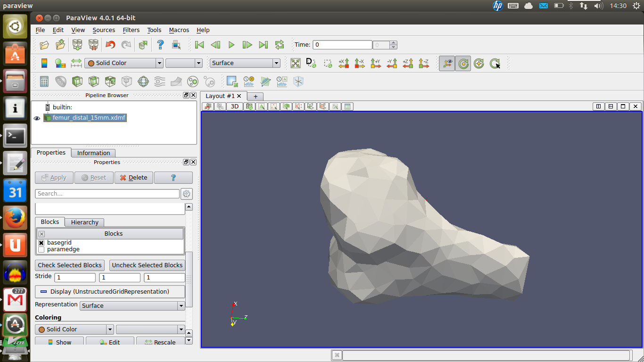
Task: Click the Rescale to data range toolbar icon
Action: tap(76, 63)
